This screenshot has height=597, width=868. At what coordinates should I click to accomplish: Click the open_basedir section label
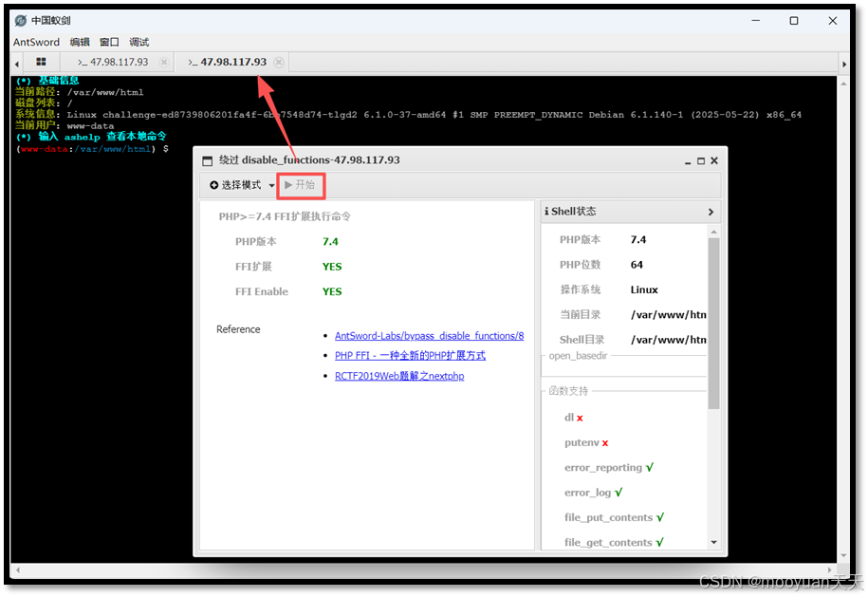click(578, 356)
